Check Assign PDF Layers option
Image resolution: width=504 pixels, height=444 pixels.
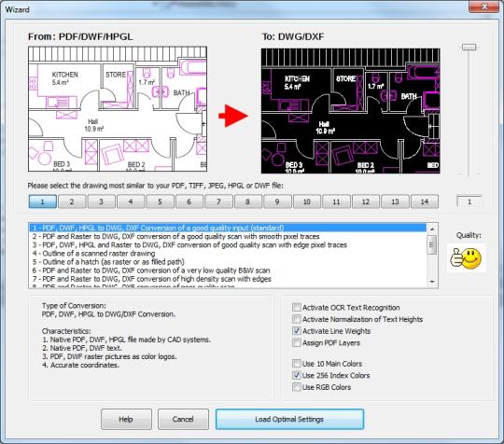click(x=297, y=342)
